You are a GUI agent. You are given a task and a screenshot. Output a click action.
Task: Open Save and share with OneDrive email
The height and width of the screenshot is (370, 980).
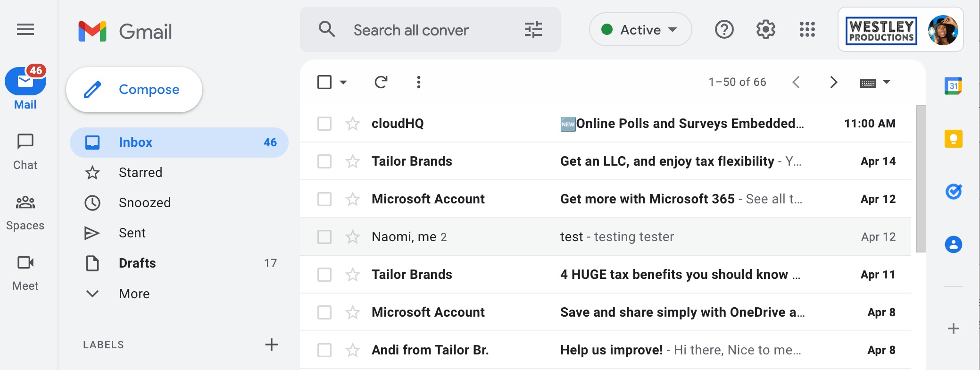pos(606,312)
